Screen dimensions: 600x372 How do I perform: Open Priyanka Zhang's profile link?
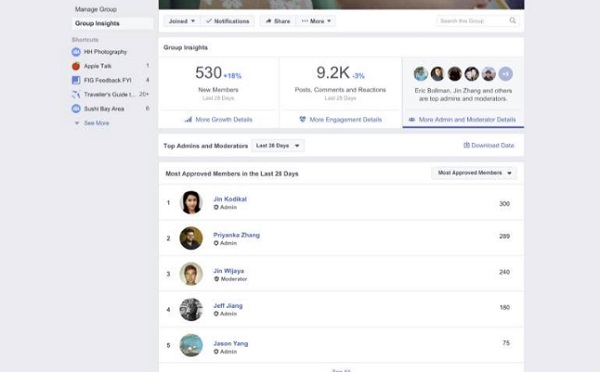(236, 235)
